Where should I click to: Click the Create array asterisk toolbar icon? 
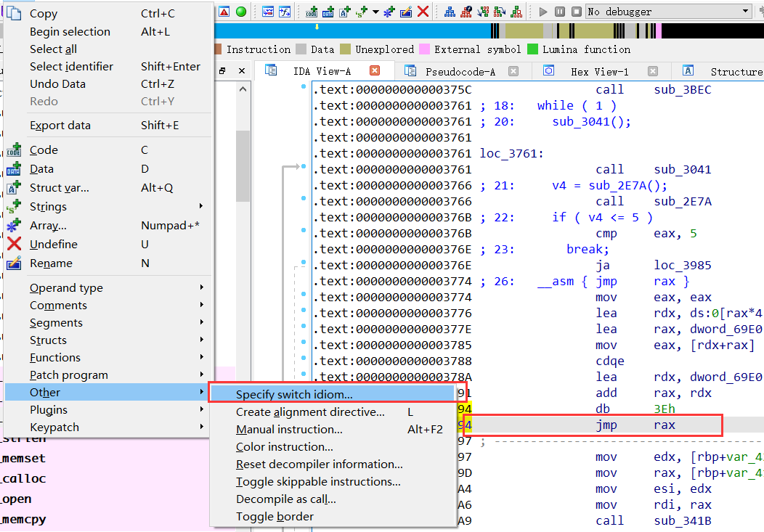(x=389, y=12)
